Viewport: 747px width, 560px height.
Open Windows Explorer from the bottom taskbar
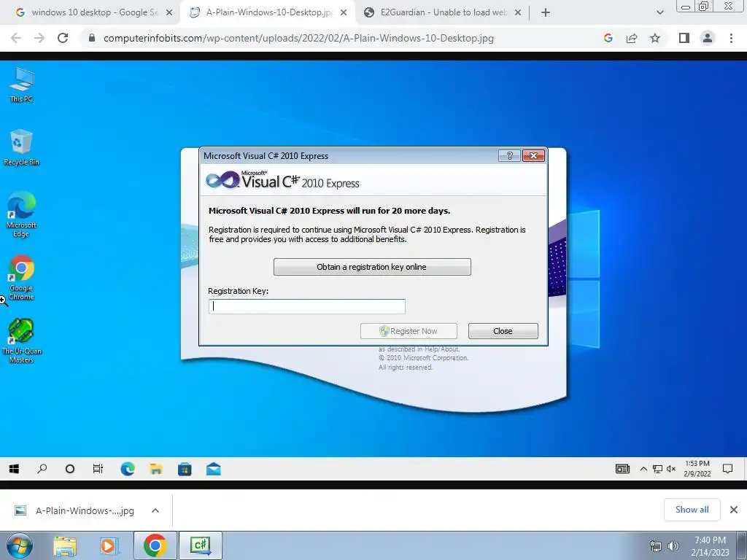tap(65, 545)
